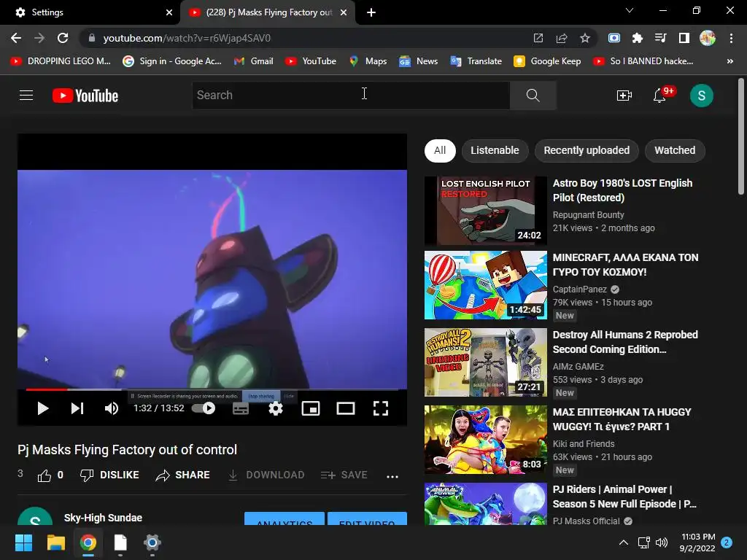Screen dimensions: 747x560
Task: Skip to the next video
Action: (x=77, y=408)
